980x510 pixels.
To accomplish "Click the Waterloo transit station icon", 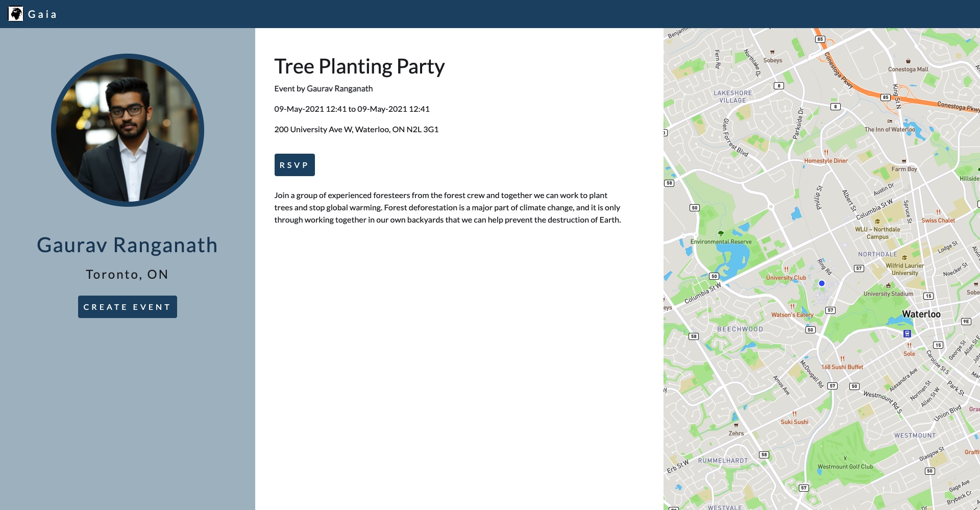I will (x=907, y=333).
